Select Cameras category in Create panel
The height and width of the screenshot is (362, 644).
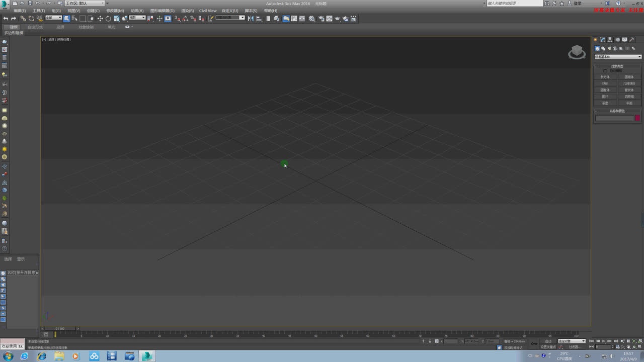tap(615, 48)
